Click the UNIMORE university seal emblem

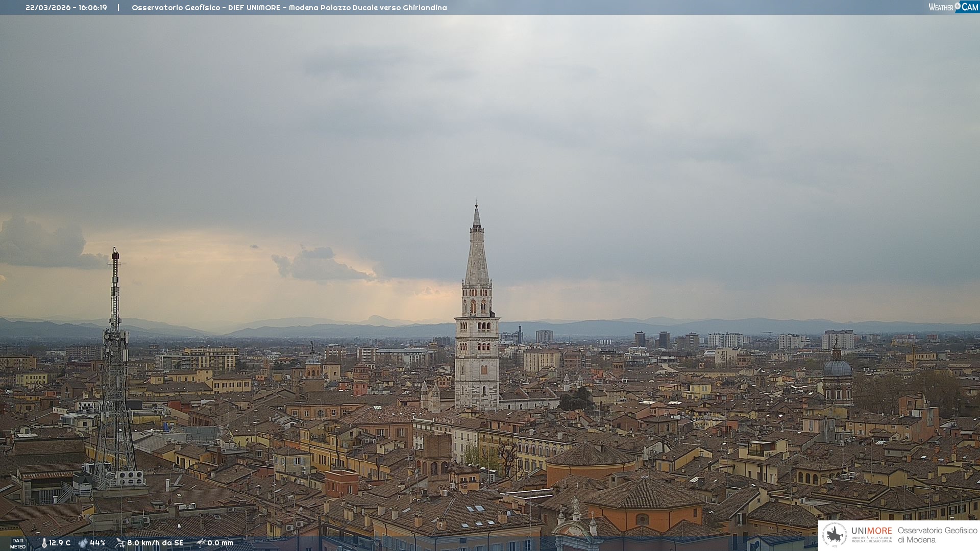pyautogui.click(x=835, y=535)
